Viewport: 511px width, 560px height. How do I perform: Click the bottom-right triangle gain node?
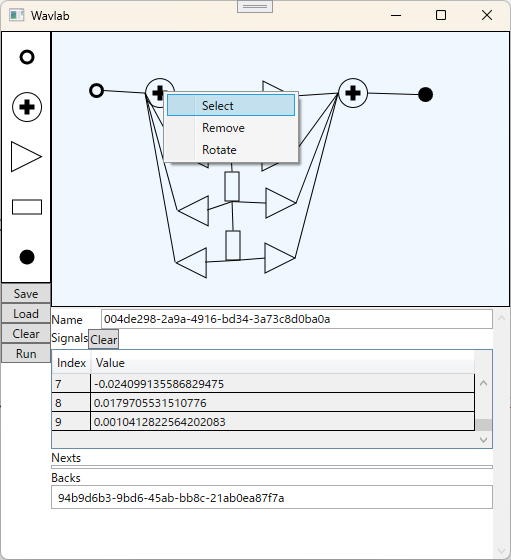tap(279, 258)
